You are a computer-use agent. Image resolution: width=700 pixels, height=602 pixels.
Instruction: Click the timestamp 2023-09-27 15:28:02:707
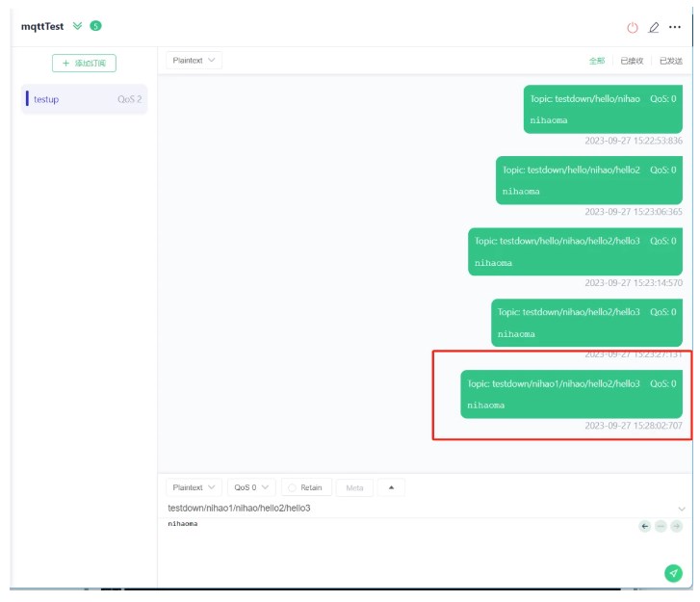634,426
